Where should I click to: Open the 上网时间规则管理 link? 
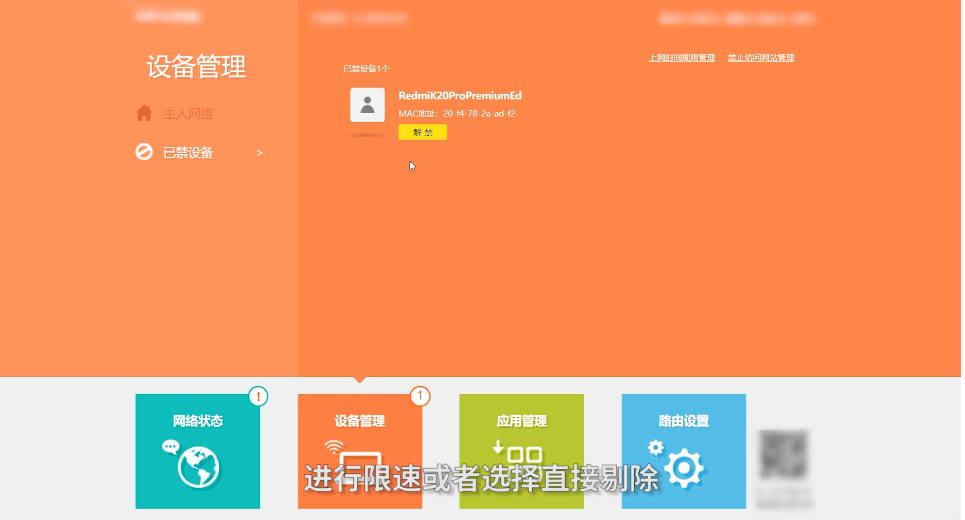coord(682,58)
